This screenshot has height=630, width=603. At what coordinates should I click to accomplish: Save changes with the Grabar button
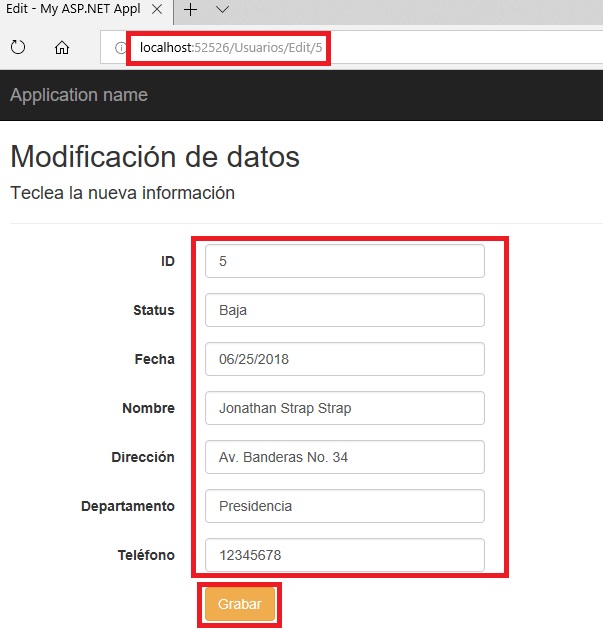(240, 604)
